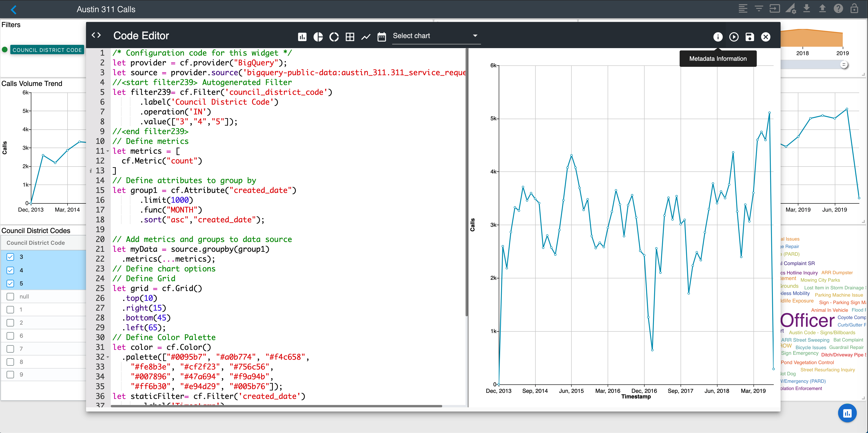Uncheck district code 3 checkbox
Image resolution: width=868 pixels, height=433 pixels.
point(11,257)
